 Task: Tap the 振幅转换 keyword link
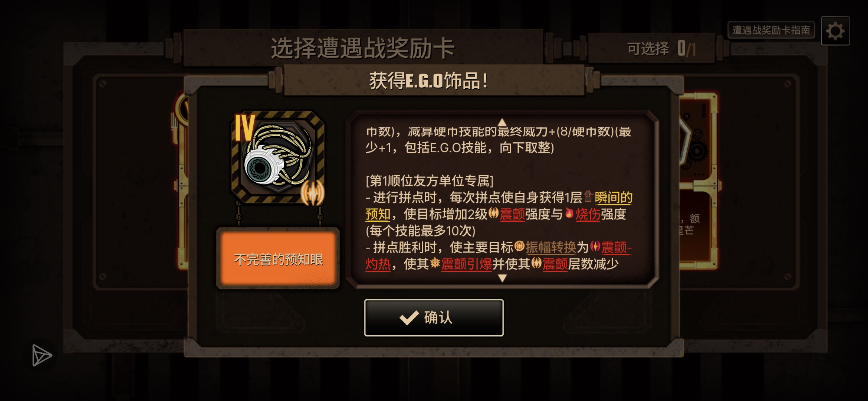pyautogui.click(x=551, y=247)
